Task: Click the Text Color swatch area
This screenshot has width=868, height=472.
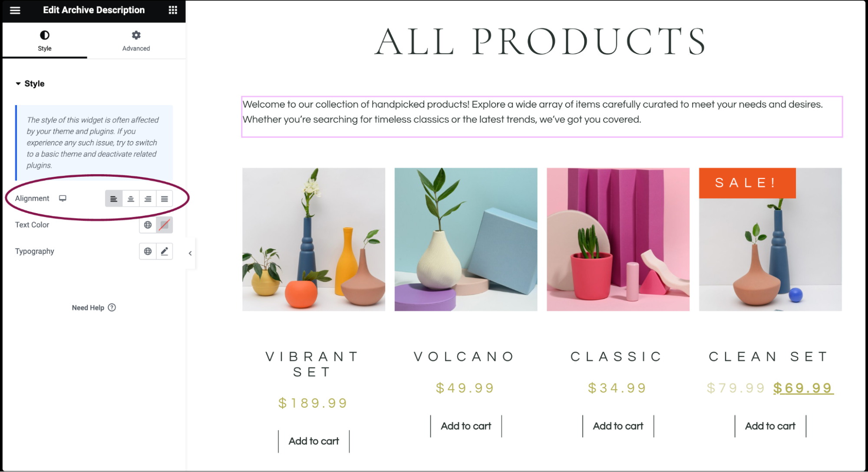Action: 165,225
